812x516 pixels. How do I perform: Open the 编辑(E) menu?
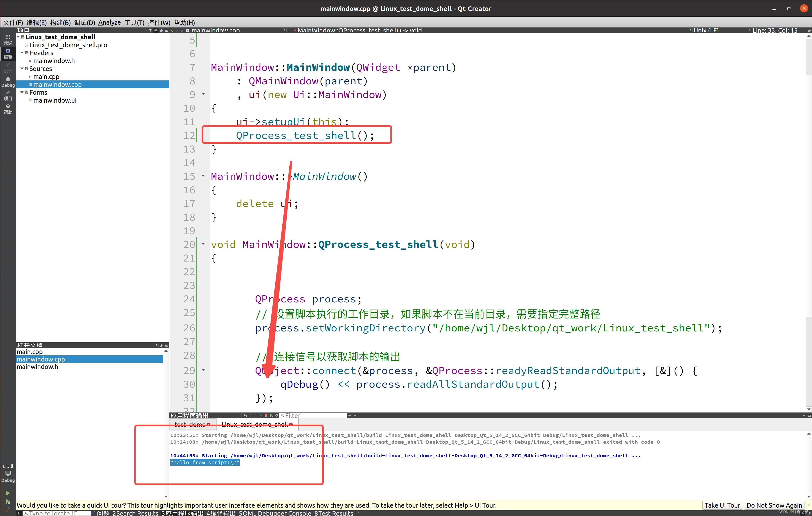click(x=36, y=23)
